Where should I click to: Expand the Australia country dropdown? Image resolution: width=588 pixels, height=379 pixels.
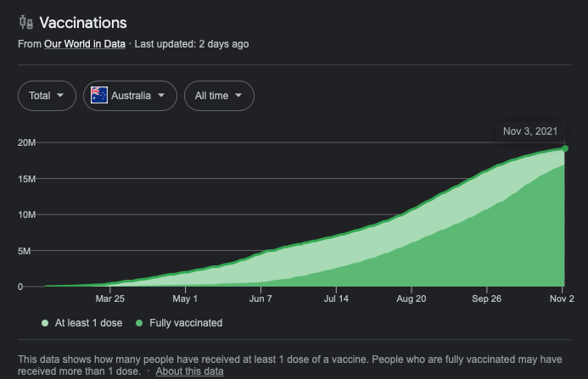[130, 96]
